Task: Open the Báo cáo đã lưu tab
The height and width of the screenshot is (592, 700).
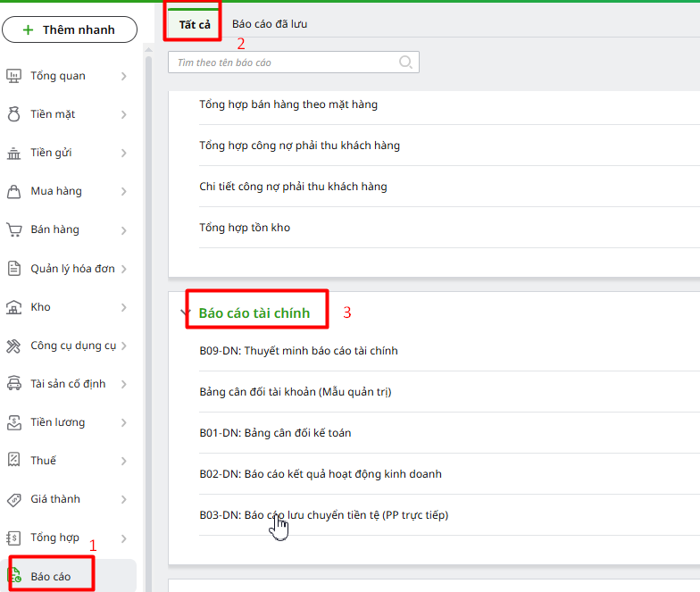Action: click(270, 24)
